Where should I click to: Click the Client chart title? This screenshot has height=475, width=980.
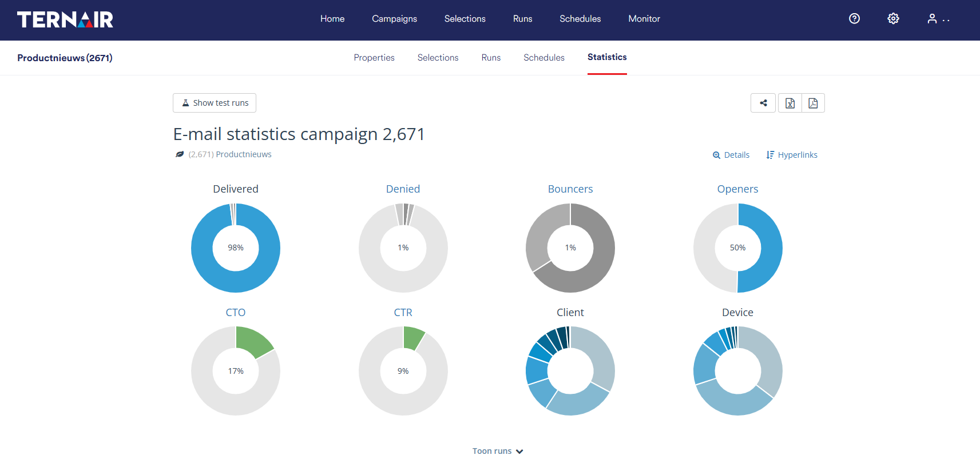pyautogui.click(x=570, y=313)
